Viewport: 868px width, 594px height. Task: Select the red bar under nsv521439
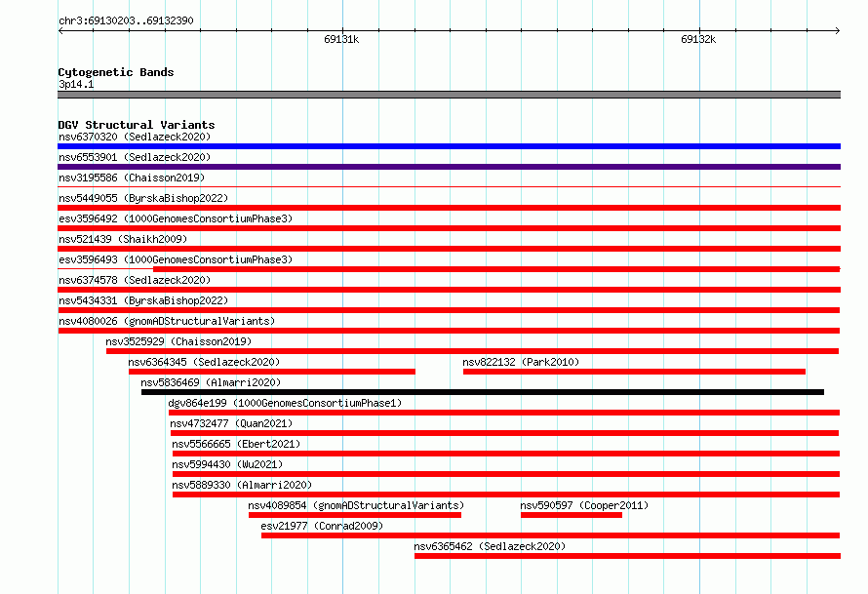(x=449, y=249)
